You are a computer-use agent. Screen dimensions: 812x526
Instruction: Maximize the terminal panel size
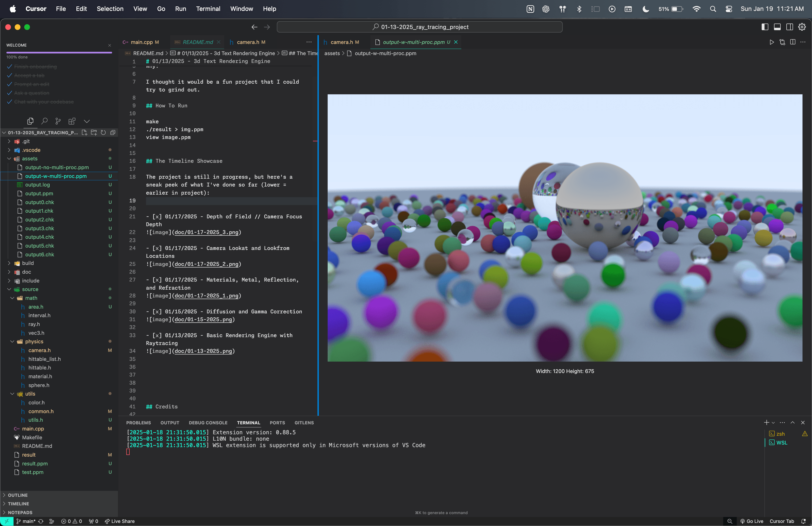(793, 423)
